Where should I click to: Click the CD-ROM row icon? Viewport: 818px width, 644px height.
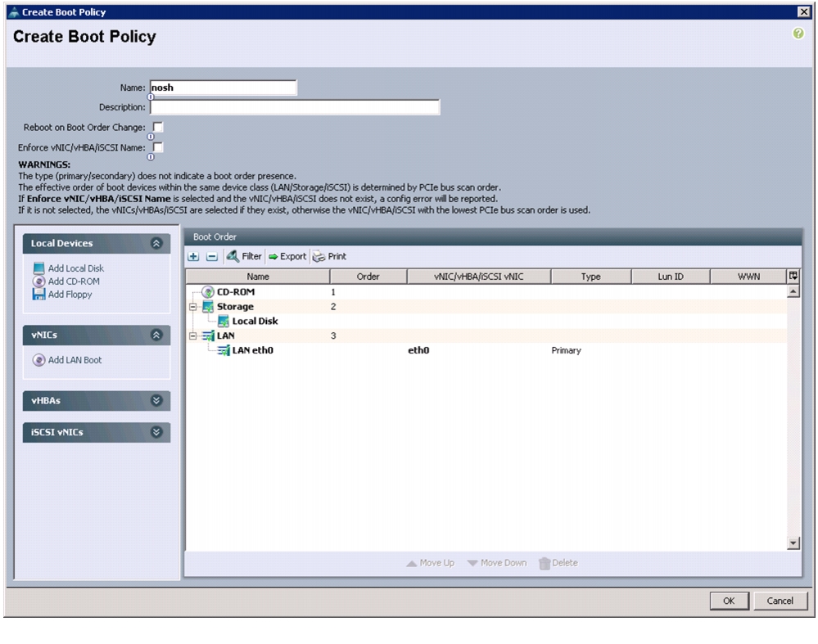tap(208, 292)
